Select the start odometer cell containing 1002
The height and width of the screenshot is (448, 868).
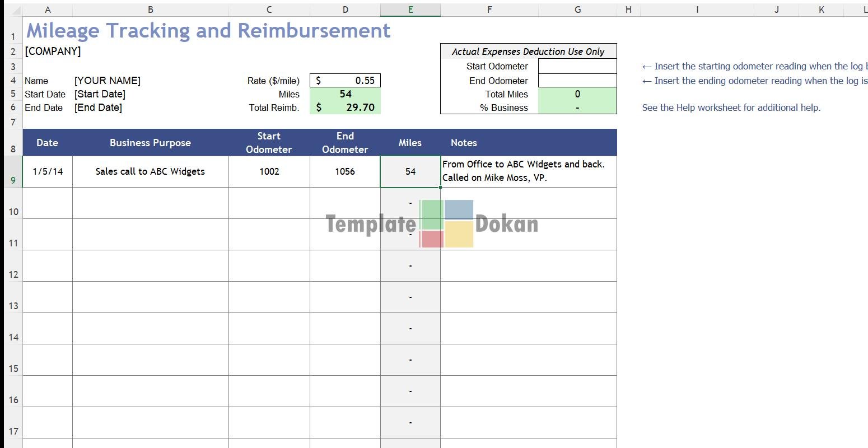pyautogui.click(x=269, y=171)
